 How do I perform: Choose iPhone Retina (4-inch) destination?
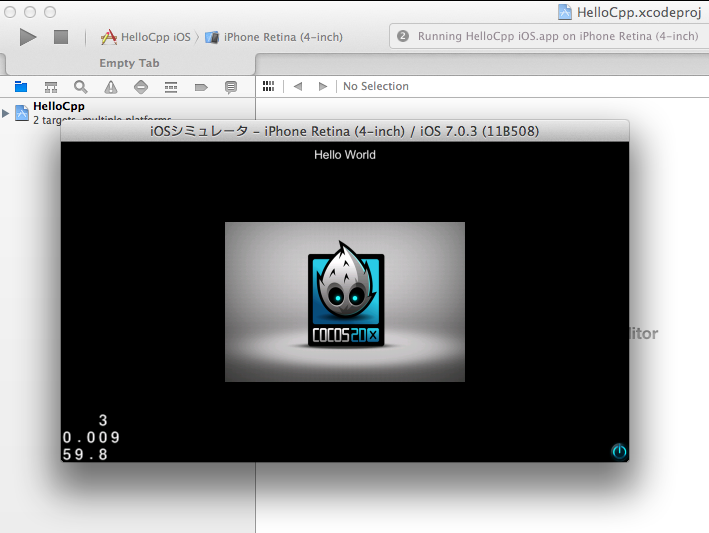point(274,37)
